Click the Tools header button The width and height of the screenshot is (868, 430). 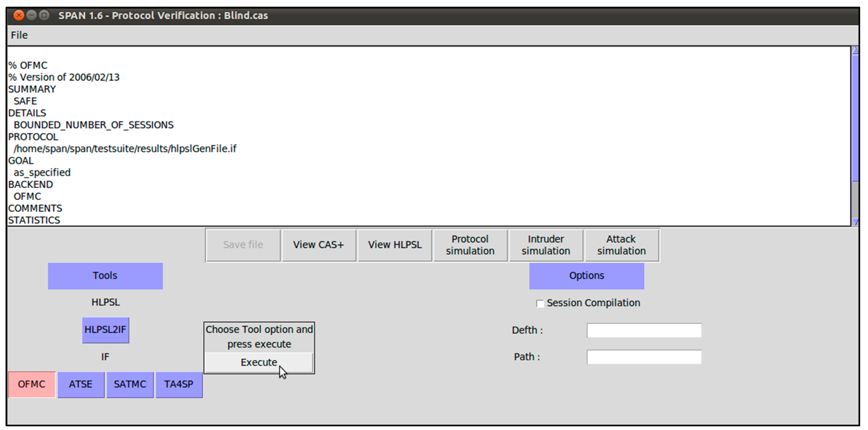pos(105,276)
